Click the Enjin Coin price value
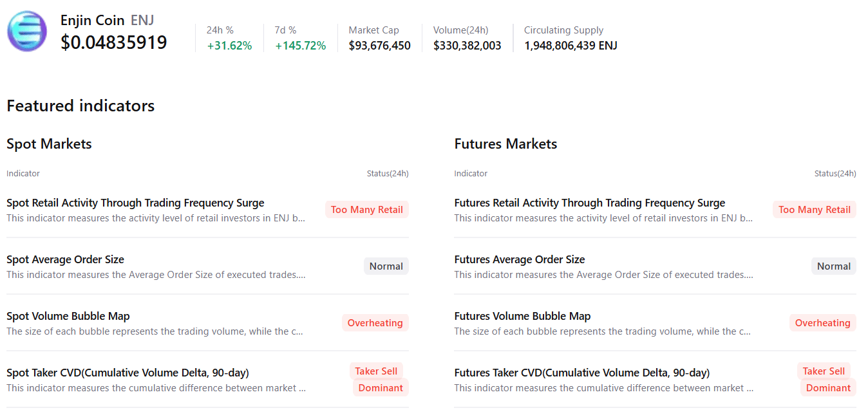868x417 pixels. 114,42
